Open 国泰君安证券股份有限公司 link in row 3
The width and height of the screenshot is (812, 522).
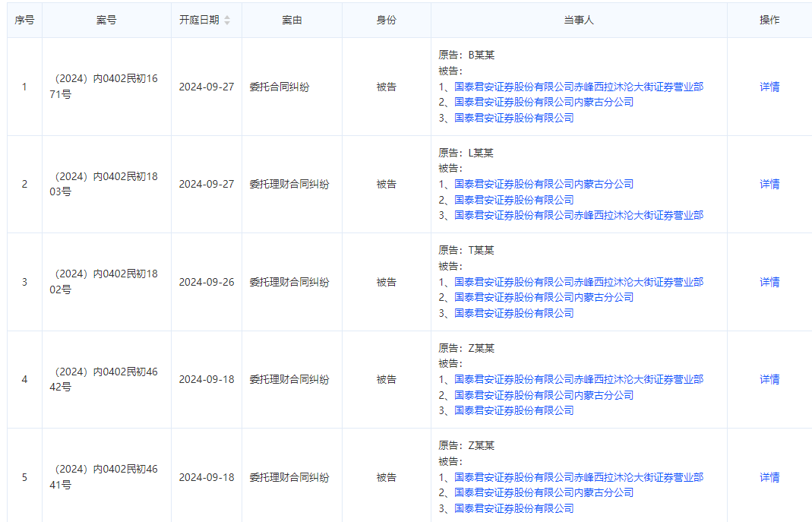(x=513, y=313)
